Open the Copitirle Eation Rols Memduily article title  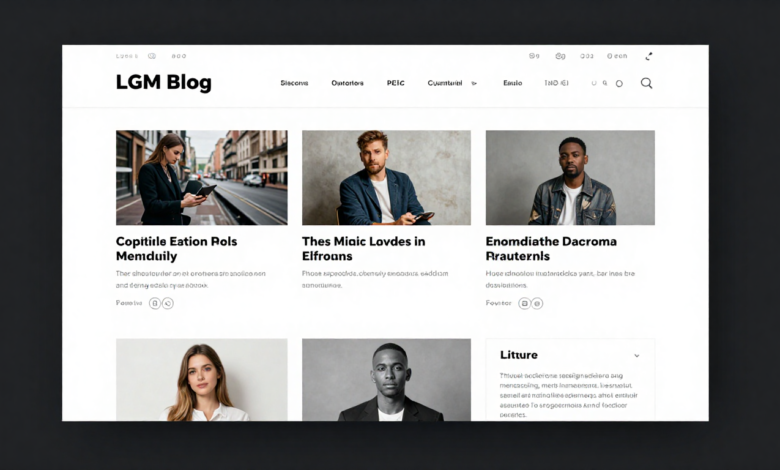pos(177,249)
